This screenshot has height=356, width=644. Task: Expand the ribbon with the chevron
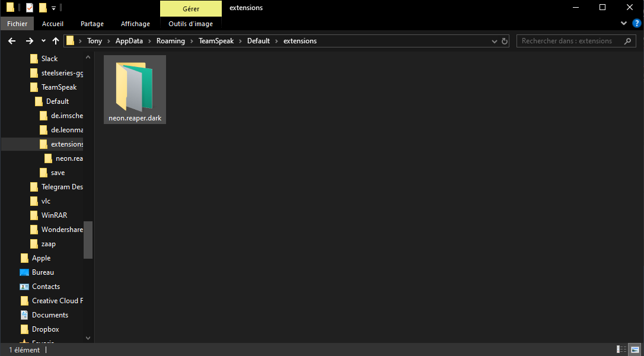624,23
